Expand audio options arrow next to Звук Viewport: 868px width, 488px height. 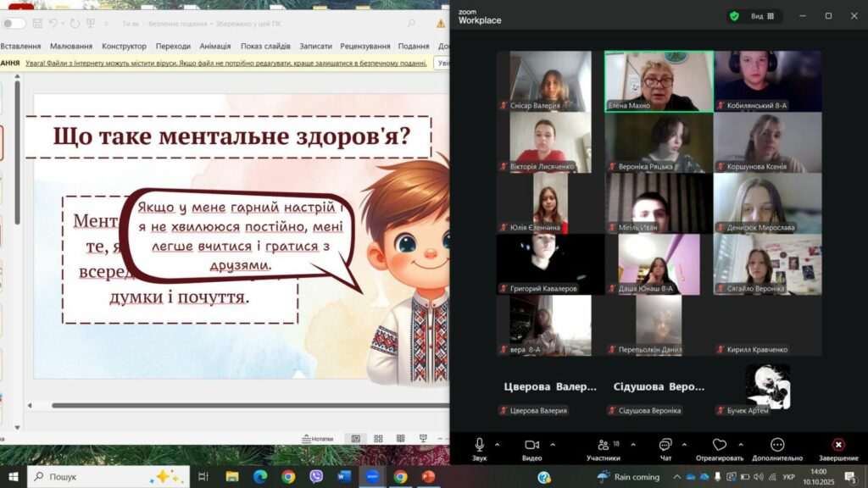click(x=497, y=444)
